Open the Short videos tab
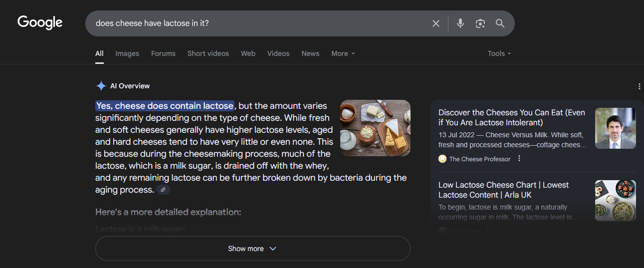The height and width of the screenshot is (268, 644). (x=208, y=53)
